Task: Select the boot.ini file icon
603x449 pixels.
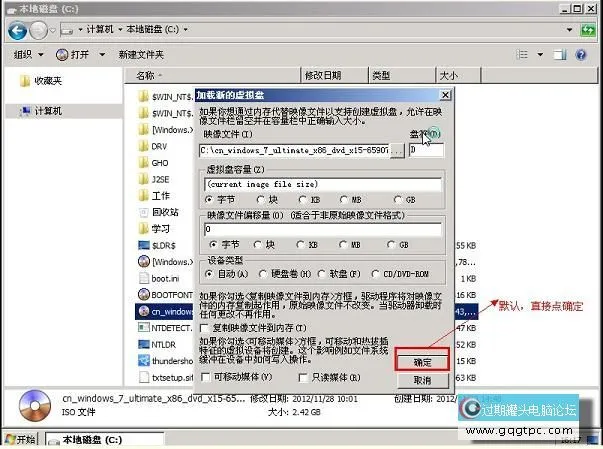Action: (143, 278)
